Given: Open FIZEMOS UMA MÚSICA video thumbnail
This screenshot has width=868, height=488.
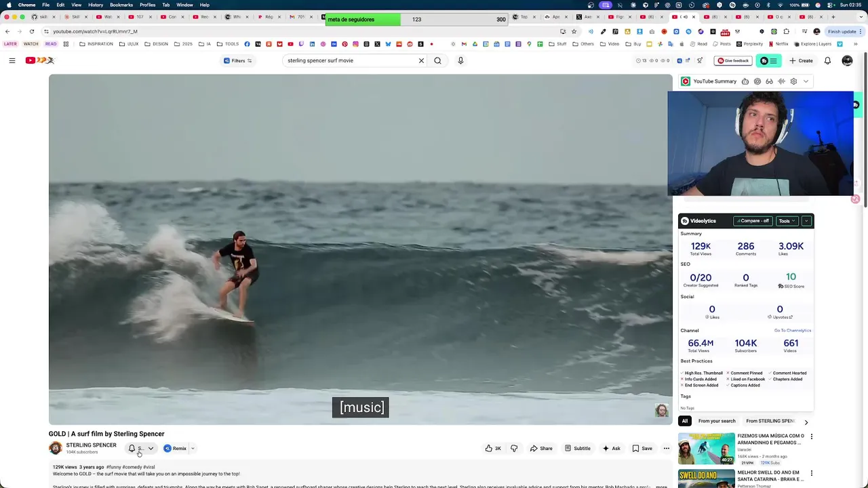Looking at the screenshot, I should 706,448.
